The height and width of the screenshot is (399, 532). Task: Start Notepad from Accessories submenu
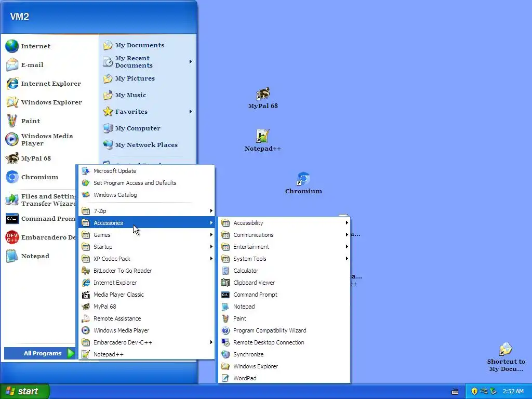click(284, 307)
